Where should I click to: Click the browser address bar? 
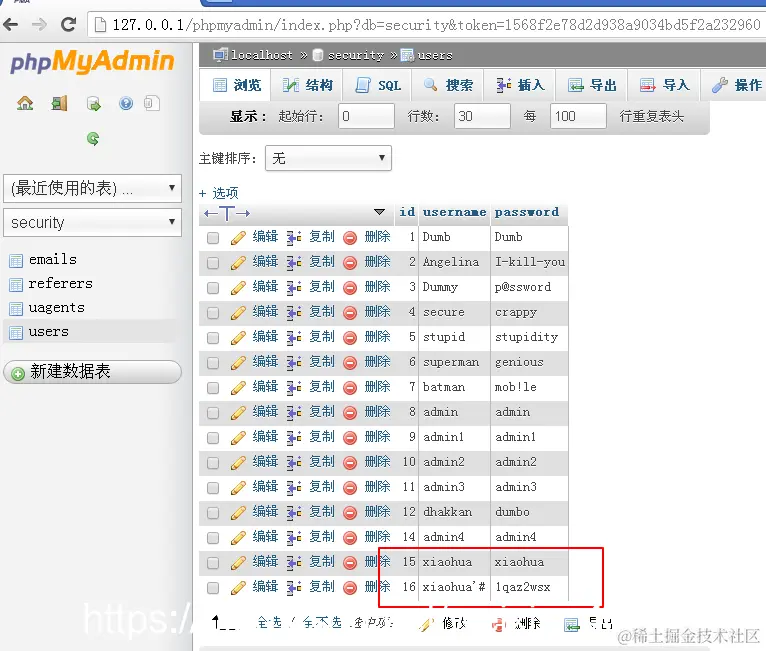point(427,24)
